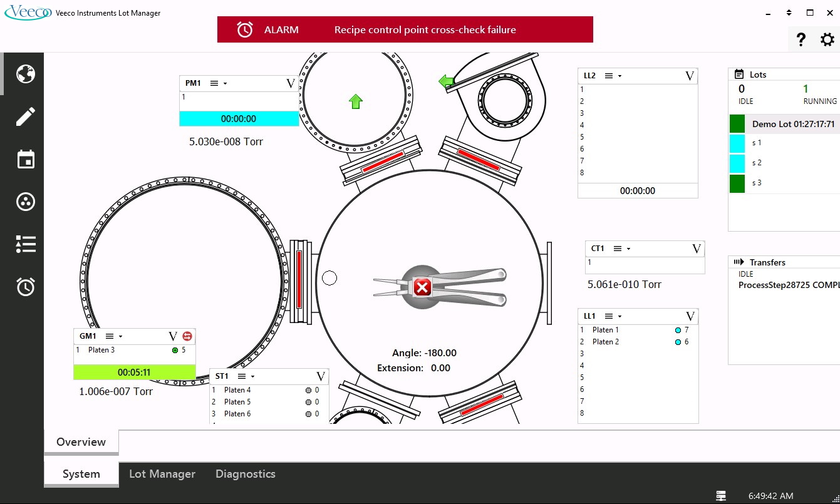Toggle the V indicator on PM1 panel
This screenshot has height=504, width=840.
290,83
